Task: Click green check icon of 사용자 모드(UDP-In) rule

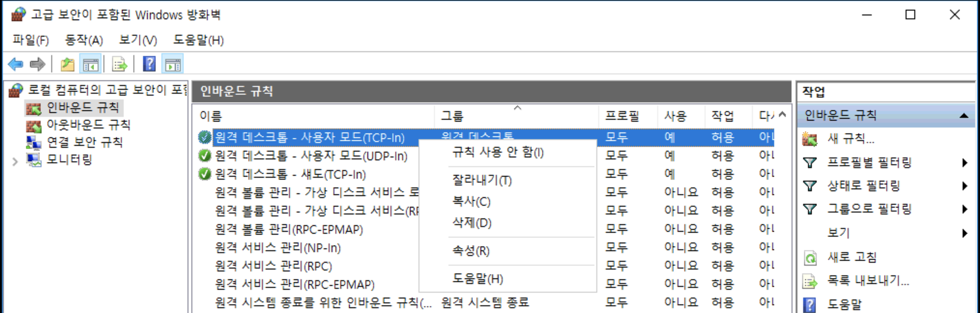Action: (x=205, y=156)
